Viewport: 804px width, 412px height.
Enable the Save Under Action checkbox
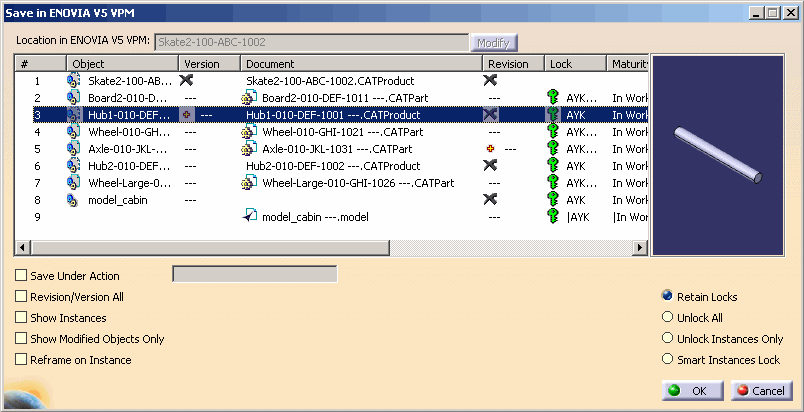pos(21,276)
